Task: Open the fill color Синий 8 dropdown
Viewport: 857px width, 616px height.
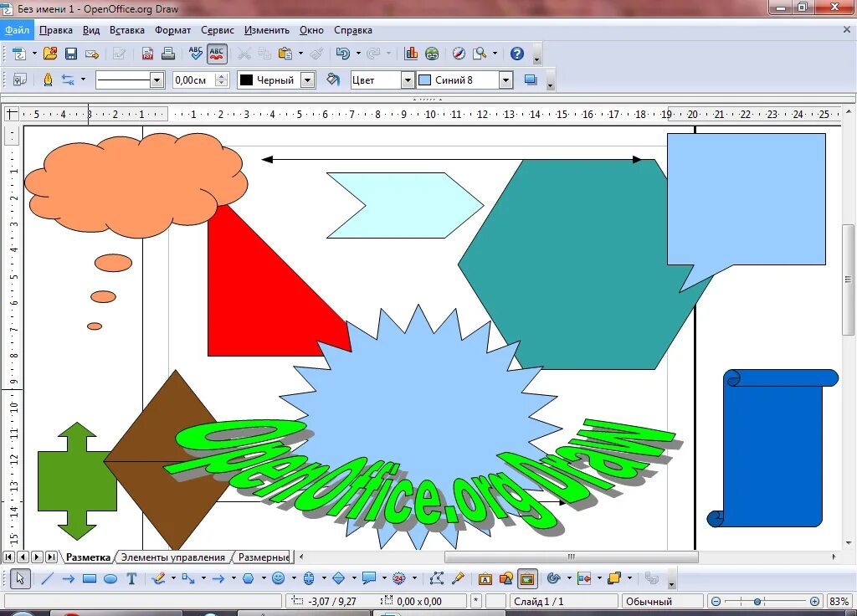Action: [506, 80]
